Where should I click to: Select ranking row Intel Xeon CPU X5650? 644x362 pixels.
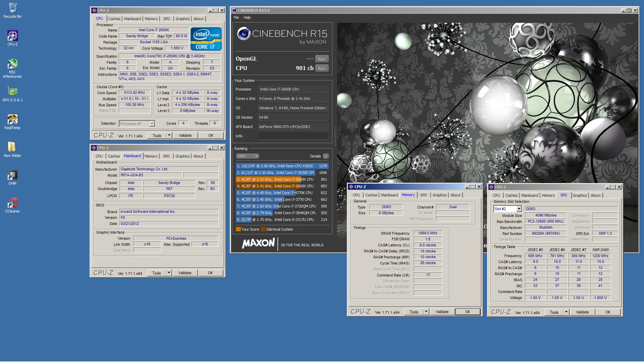282,166
